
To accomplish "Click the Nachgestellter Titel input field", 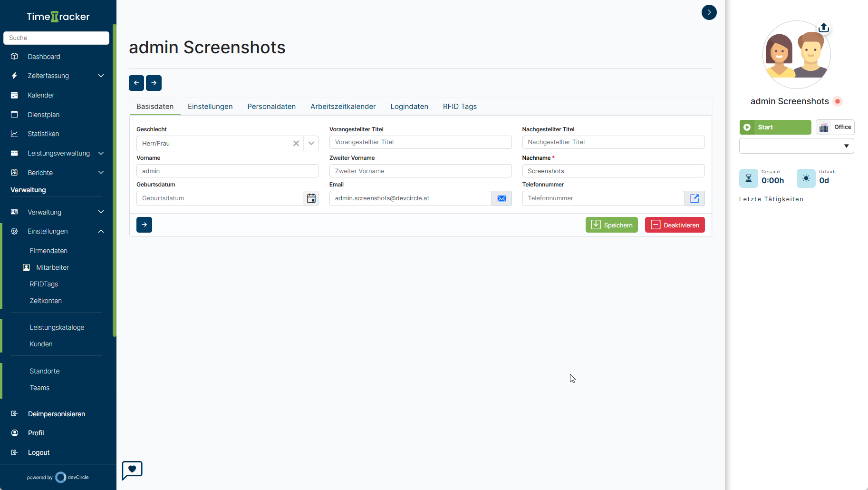I will click(613, 142).
